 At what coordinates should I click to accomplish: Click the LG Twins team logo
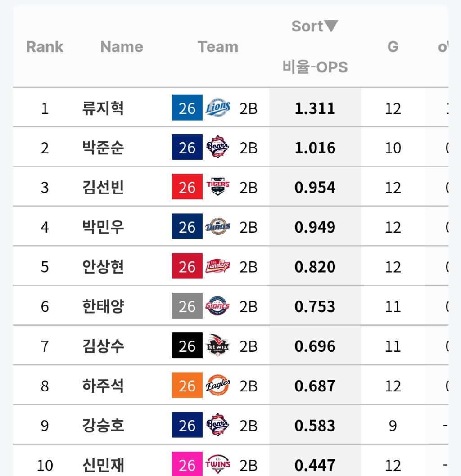click(218, 464)
